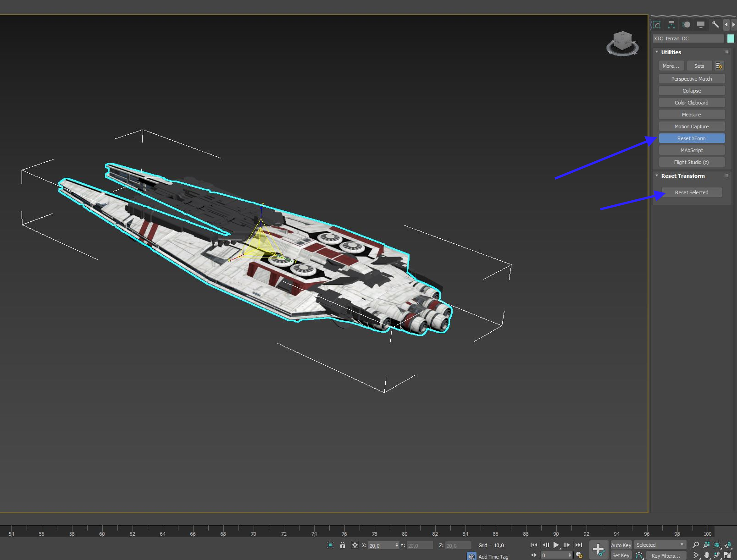Open the Modify panel tab
The height and width of the screenshot is (560, 737).
657,25
